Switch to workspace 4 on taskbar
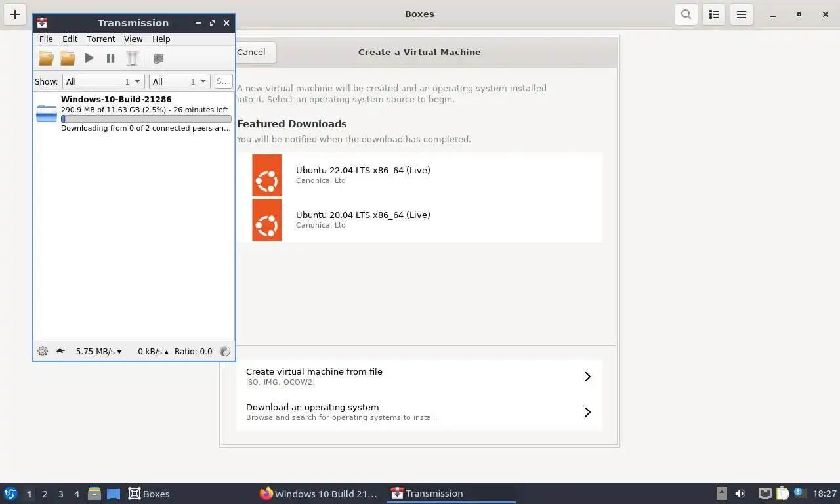Image resolution: width=840 pixels, height=504 pixels. click(x=76, y=493)
